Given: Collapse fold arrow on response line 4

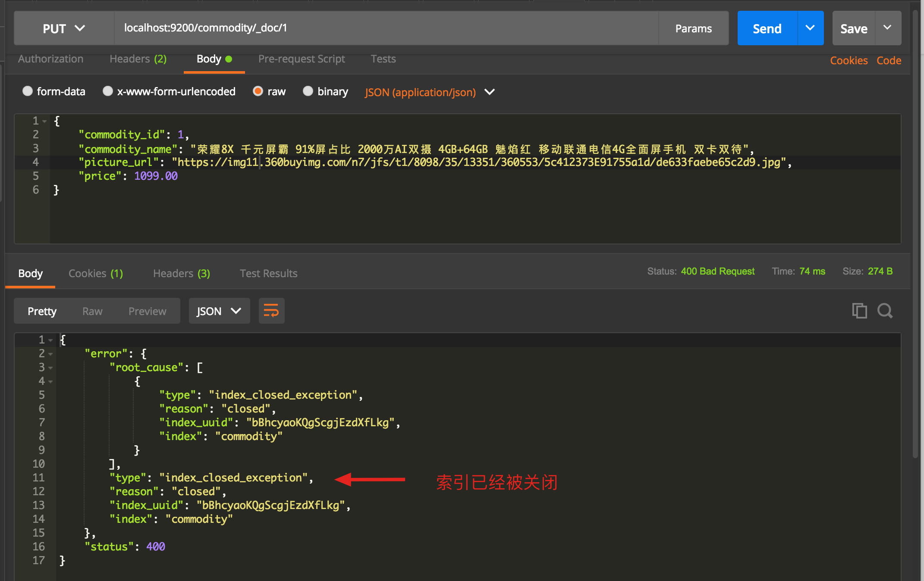Looking at the screenshot, I should (x=50, y=382).
